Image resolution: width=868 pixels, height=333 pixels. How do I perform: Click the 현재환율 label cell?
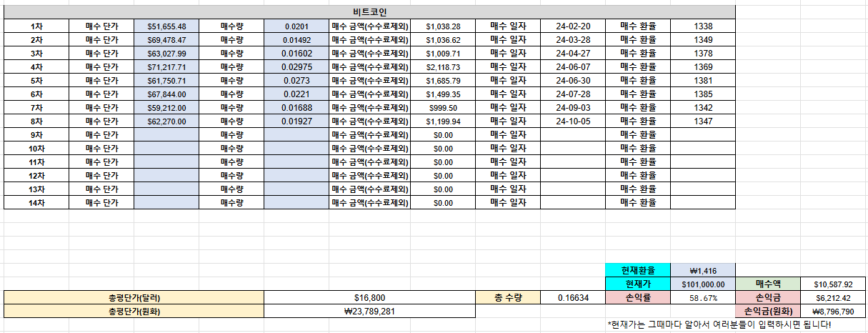(638, 271)
